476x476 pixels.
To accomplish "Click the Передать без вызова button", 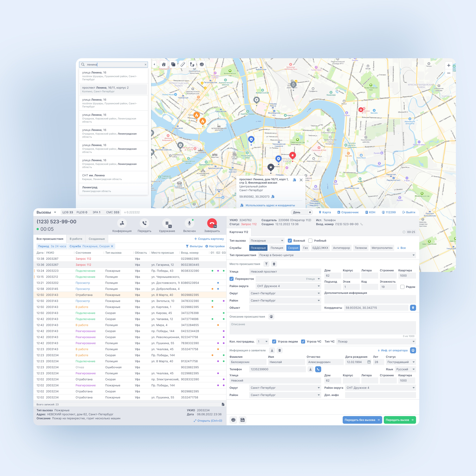I will pos(362,420).
